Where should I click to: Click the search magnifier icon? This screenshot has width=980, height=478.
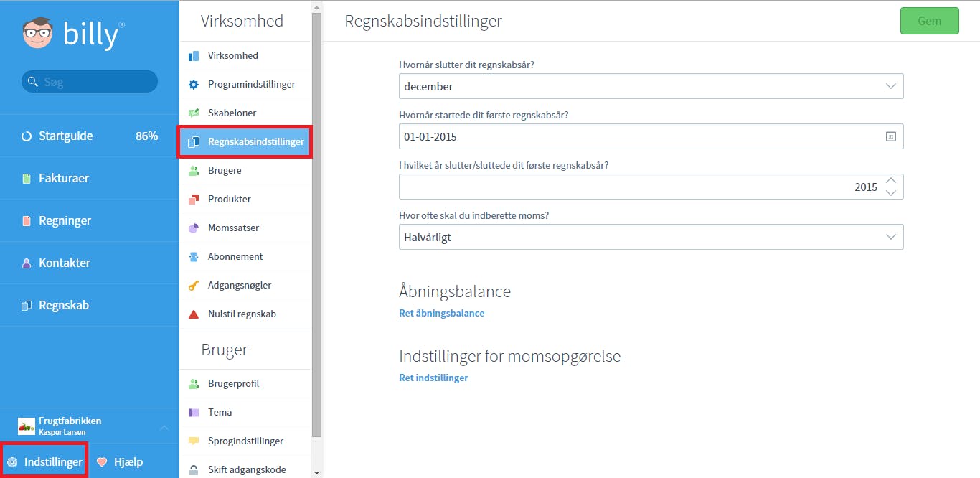point(32,82)
